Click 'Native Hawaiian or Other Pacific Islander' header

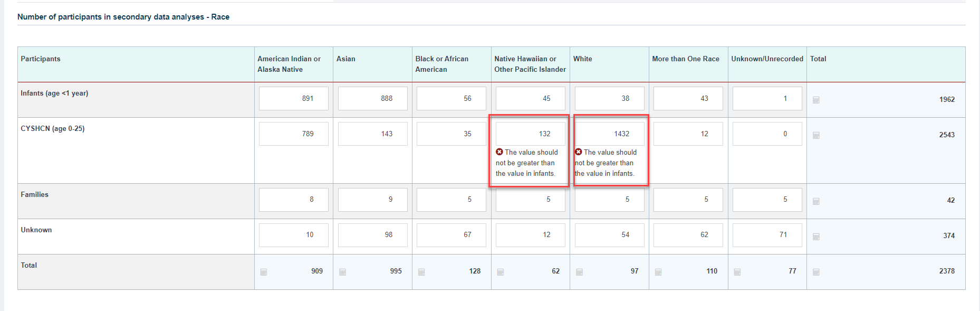pos(530,64)
